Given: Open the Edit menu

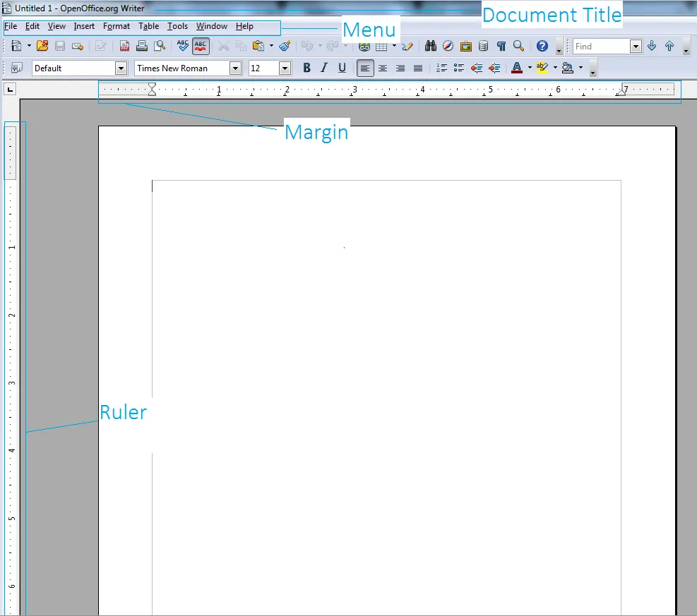Looking at the screenshot, I should pos(32,26).
